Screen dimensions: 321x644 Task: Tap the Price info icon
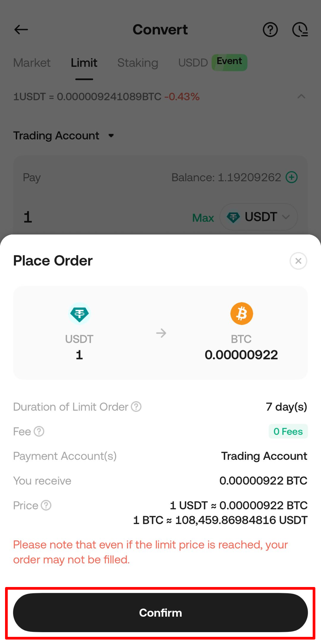(x=46, y=505)
